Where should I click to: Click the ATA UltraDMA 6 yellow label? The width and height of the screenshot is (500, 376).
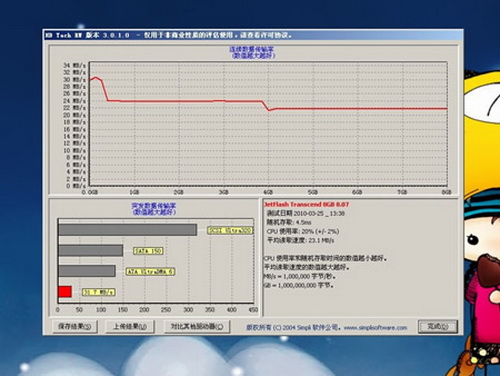[x=150, y=272]
